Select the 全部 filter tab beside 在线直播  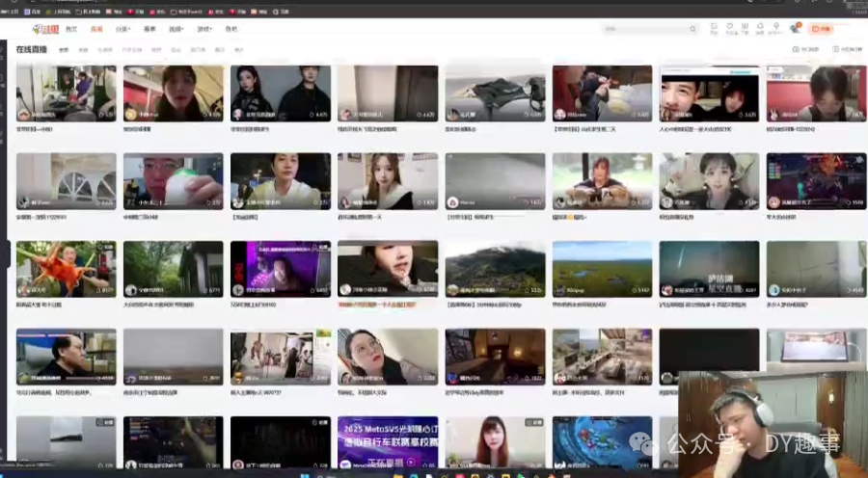[x=64, y=50]
